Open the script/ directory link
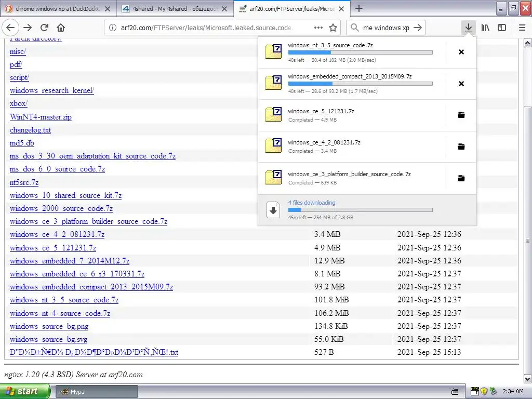The width and height of the screenshot is (532, 399). [19, 78]
